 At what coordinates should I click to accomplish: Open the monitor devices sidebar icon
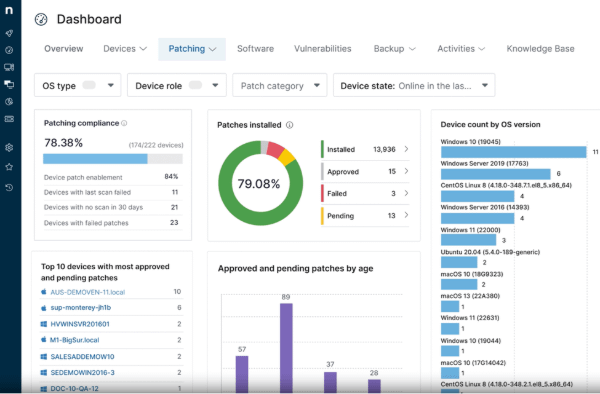9,67
